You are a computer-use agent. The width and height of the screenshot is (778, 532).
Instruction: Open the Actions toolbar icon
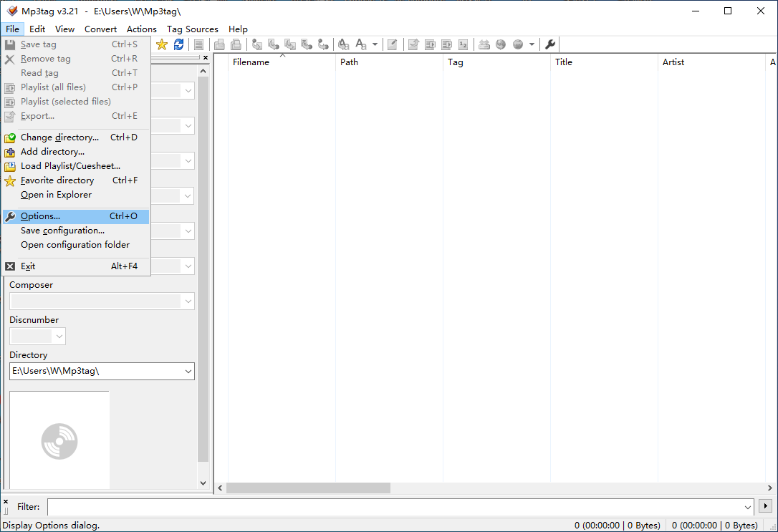click(x=343, y=44)
